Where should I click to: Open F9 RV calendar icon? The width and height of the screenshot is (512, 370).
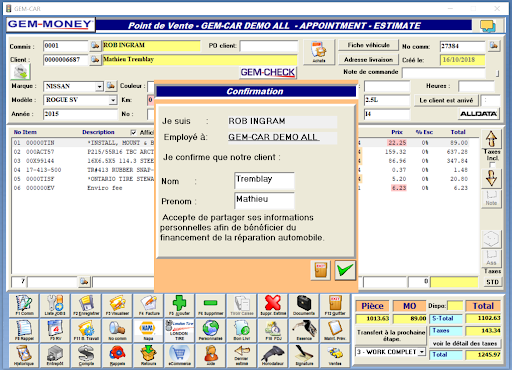click(x=55, y=330)
